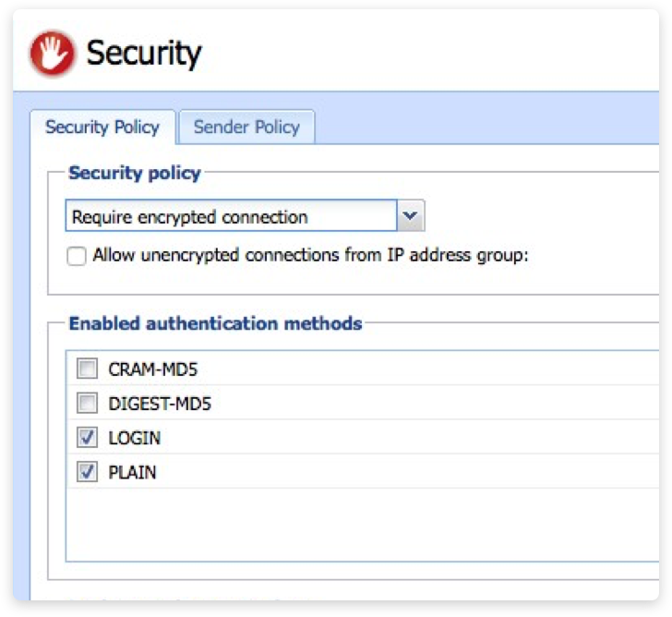Switch to the Sender Policy tab
This screenshot has width=672, height=617.
(x=246, y=127)
